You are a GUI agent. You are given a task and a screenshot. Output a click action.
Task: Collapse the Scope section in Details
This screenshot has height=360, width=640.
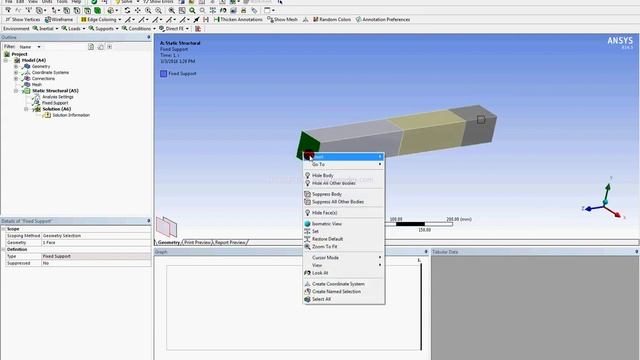click(4, 229)
